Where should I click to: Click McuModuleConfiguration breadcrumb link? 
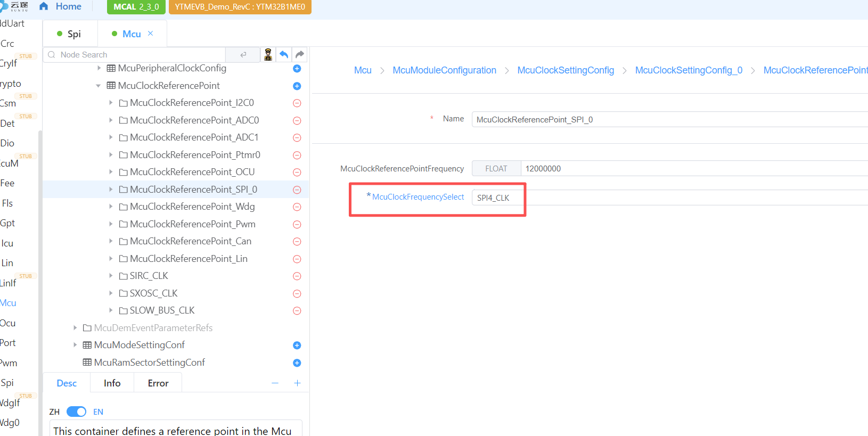coord(444,70)
